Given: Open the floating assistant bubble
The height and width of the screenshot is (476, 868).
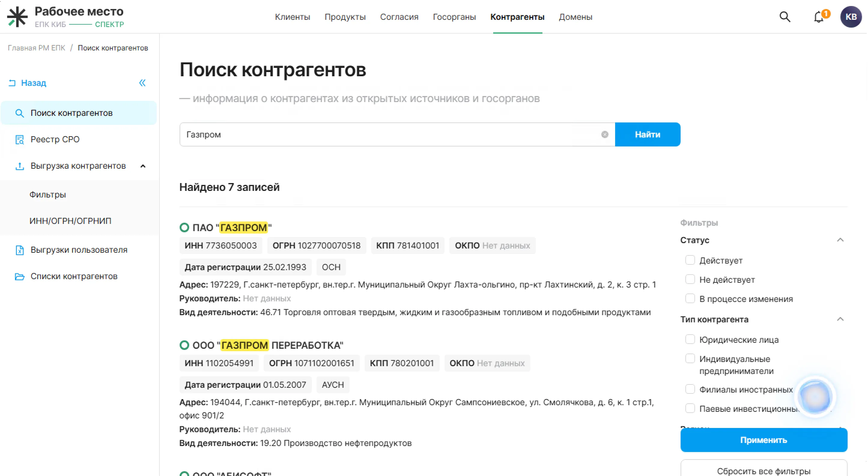Looking at the screenshot, I should 815,397.
